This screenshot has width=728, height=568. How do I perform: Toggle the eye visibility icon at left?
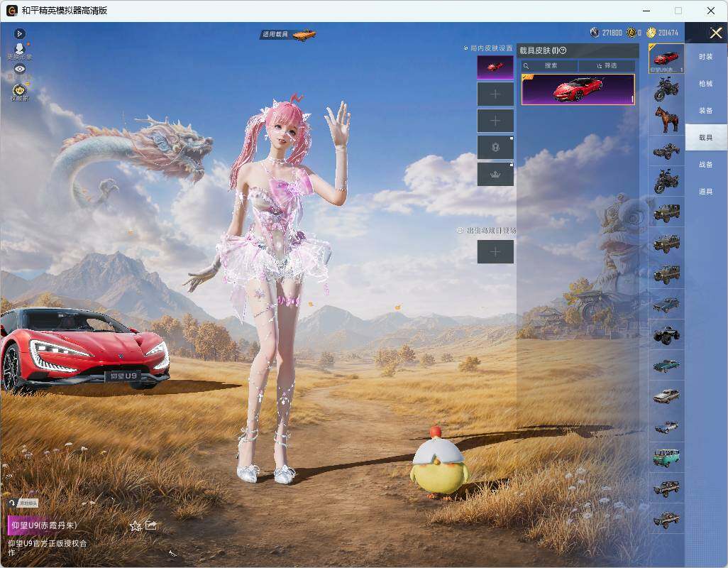pos(19,69)
